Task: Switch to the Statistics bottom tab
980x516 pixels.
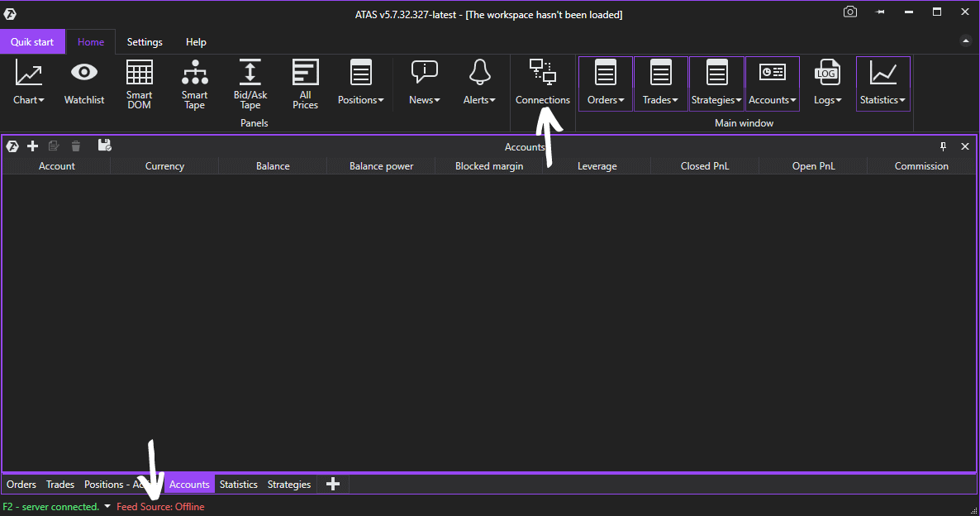Action: point(238,485)
